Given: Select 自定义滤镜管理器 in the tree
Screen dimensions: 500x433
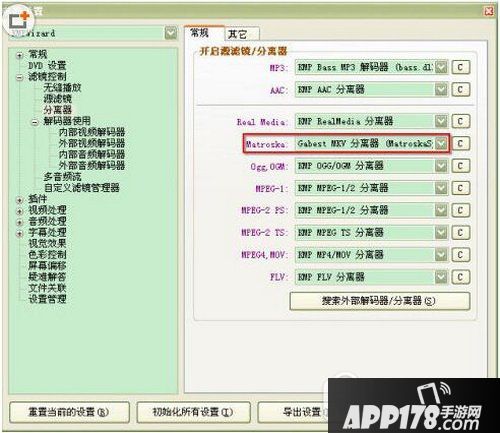Looking at the screenshot, I should pos(82,188).
